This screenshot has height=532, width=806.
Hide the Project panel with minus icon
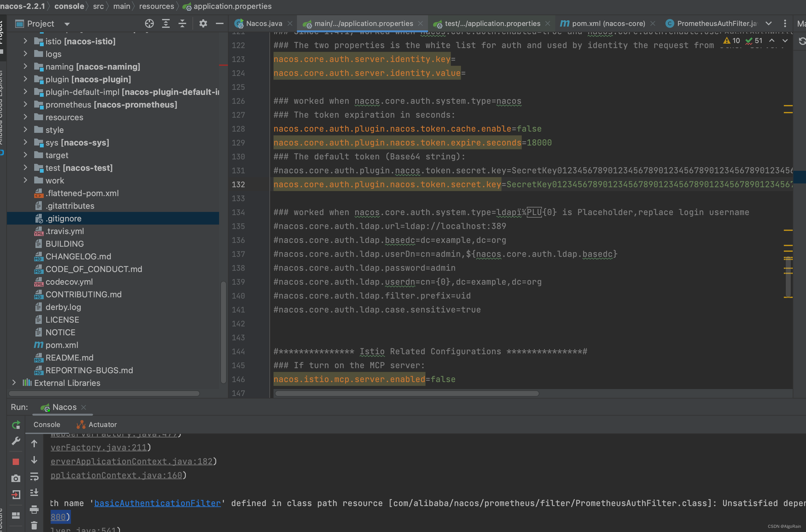220,23
